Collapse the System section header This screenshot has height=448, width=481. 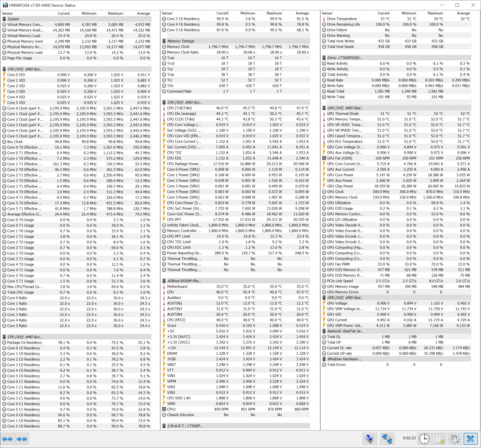pos(13,19)
